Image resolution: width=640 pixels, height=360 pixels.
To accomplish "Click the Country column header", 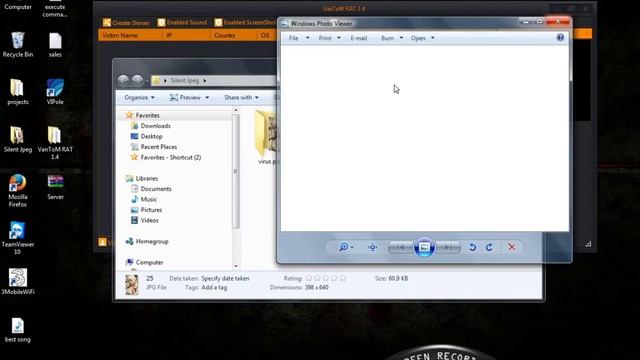I will coord(234,36).
